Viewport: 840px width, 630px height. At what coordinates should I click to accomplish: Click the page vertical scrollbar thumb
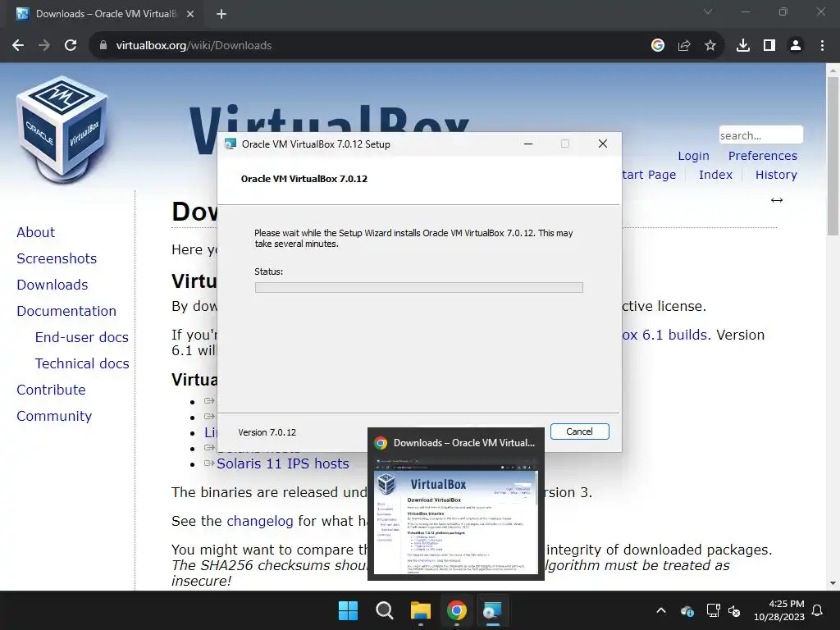[x=833, y=155]
